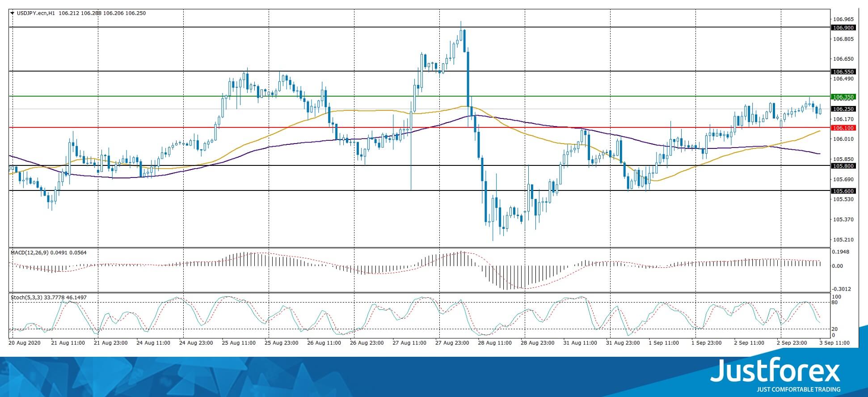
Task: Click the 31 Aug 23:00 time label
Action: pyautogui.click(x=623, y=343)
